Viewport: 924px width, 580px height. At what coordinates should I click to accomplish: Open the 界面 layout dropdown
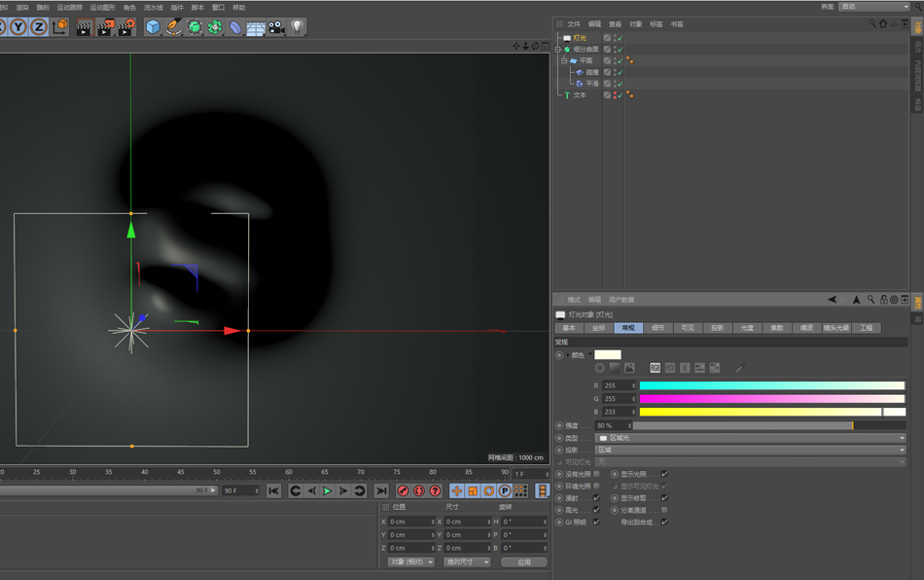[x=874, y=7]
